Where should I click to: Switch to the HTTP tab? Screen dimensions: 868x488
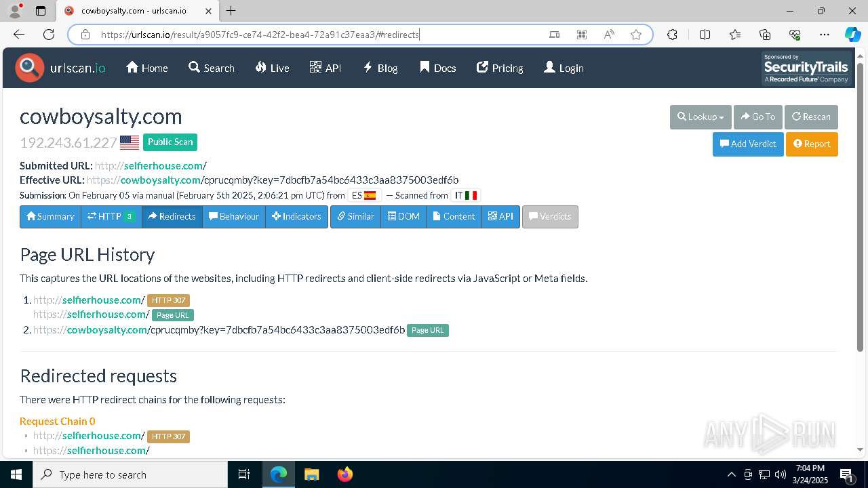tap(111, 216)
